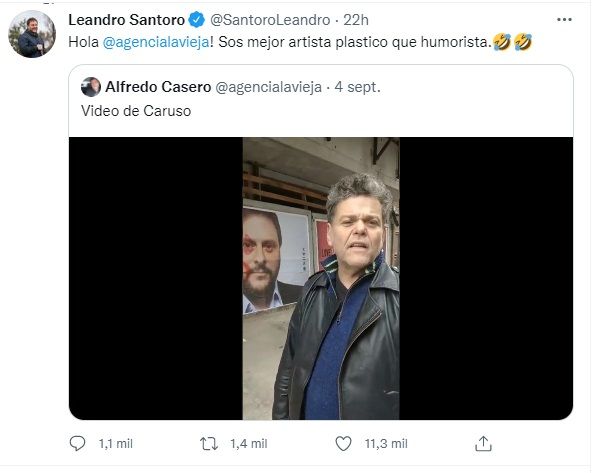Click the quoted @agencialavieja handle
The width and height of the screenshot is (601, 473).
(x=269, y=87)
